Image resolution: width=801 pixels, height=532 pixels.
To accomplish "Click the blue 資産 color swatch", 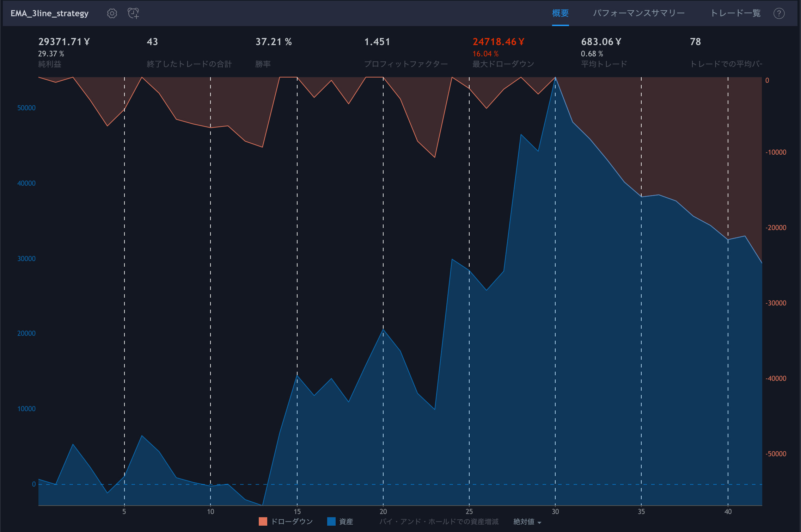I will coord(331,521).
